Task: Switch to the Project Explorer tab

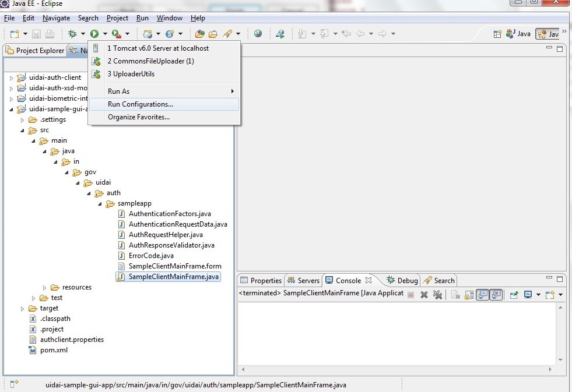Action: coord(35,51)
